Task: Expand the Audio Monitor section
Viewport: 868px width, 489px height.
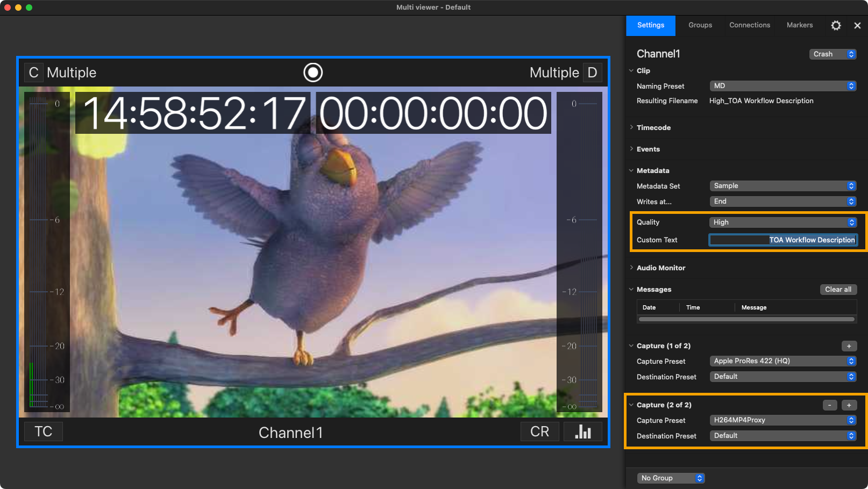Action: pyautogui.click(x=631, y=268)
